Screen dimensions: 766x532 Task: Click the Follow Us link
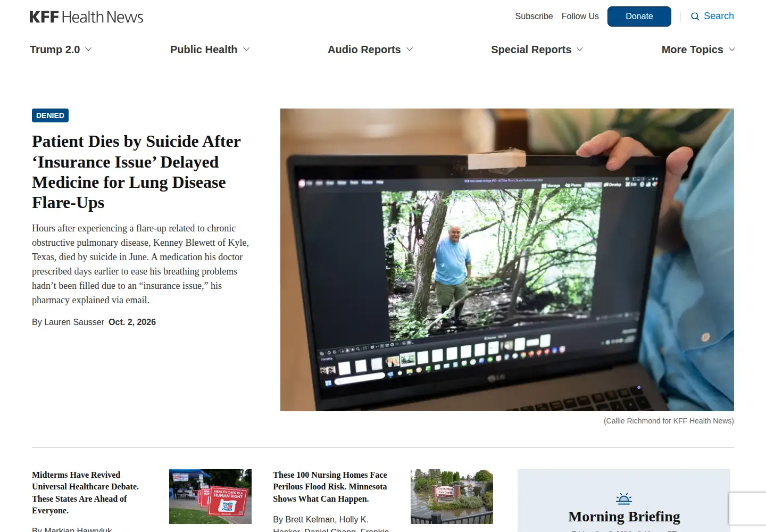(x=580, y=16)
